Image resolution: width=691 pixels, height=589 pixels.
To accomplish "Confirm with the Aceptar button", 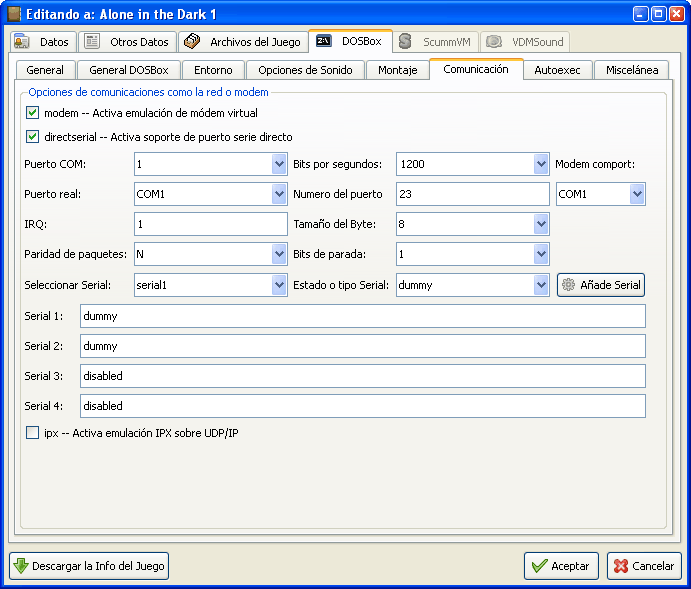I will click(x=561, y=566).
